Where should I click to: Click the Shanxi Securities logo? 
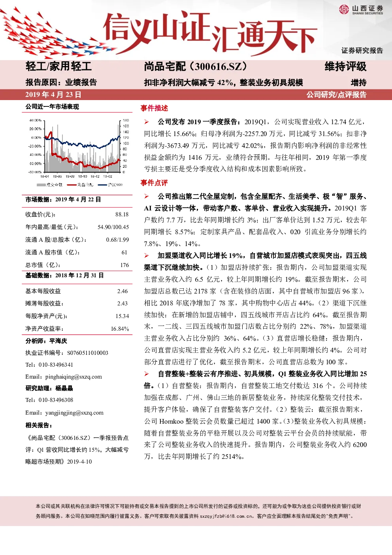[x=361, y=10]
